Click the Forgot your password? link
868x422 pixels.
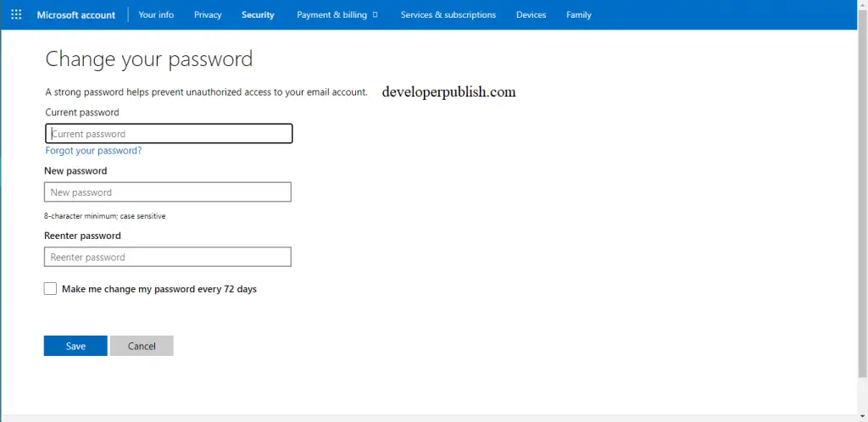[x=93, y=151]
